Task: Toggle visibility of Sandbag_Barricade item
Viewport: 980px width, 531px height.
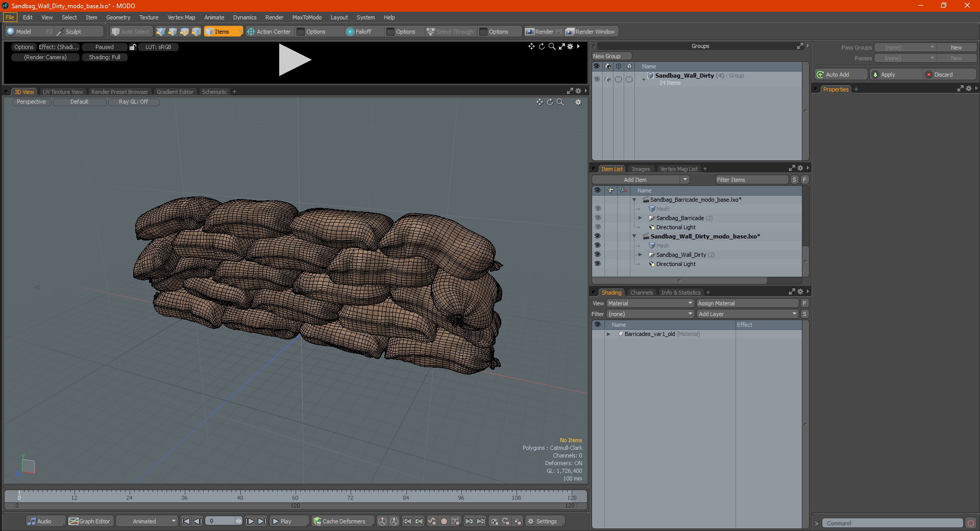Action: tap(598, 218)
